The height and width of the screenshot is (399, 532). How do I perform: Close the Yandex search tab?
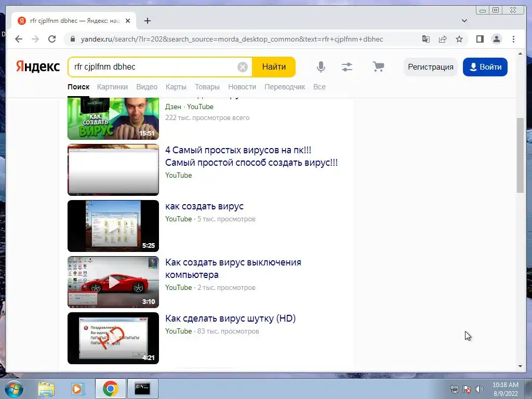[128, 21]
